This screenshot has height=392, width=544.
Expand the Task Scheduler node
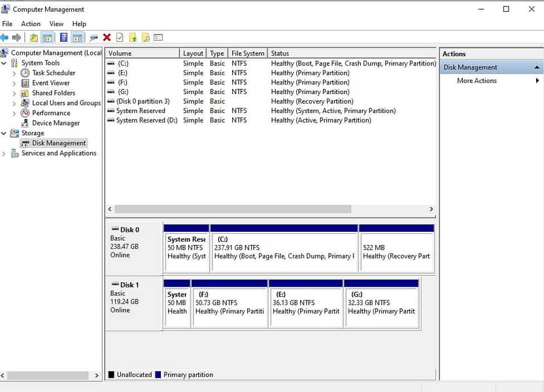14,73
